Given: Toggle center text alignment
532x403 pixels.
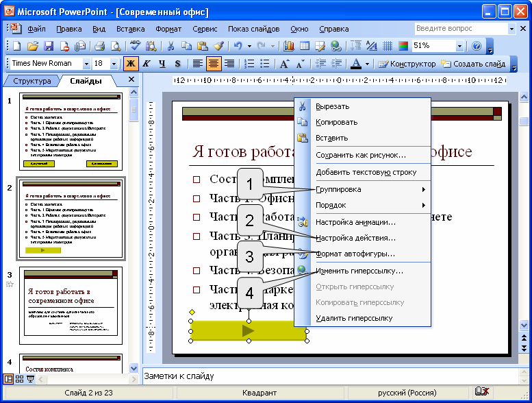Looking at the screenshot, I should tap(214, 64).
